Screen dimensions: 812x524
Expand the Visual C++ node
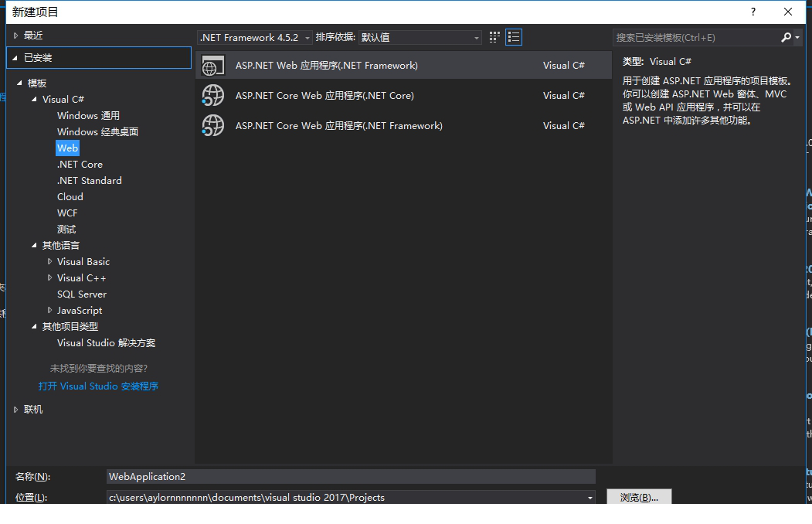click(x=49, y=277)
